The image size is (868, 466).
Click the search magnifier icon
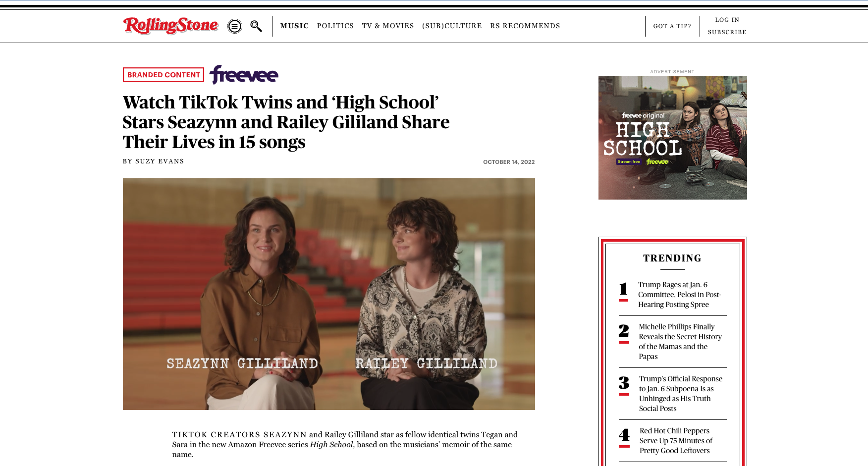tap(256, 26)
